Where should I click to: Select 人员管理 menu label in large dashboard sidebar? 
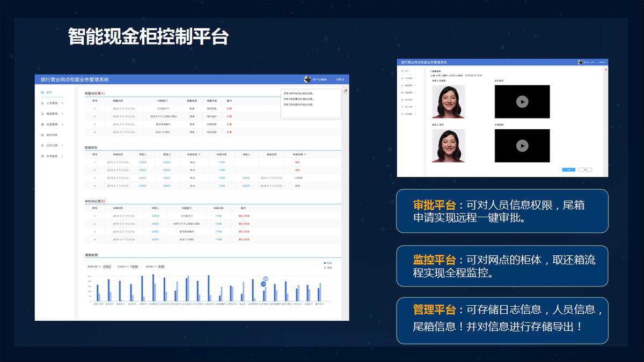pyautogui.click(x=52, y=103)
